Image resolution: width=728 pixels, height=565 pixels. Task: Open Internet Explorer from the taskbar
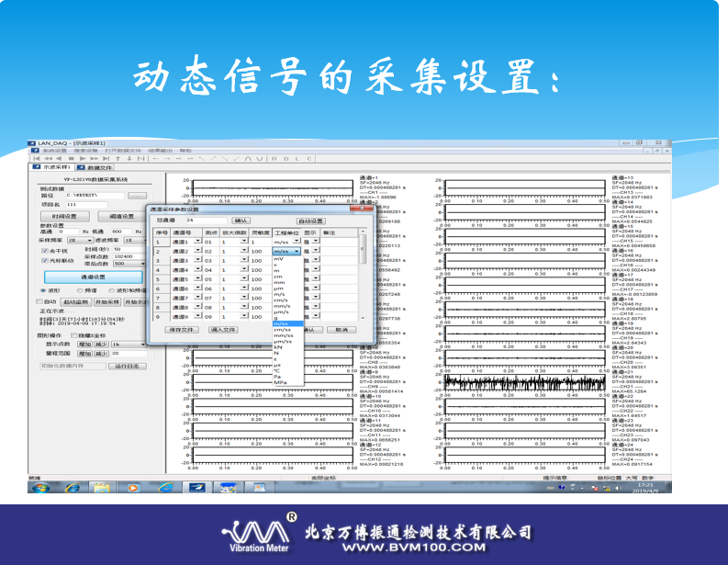71,487
